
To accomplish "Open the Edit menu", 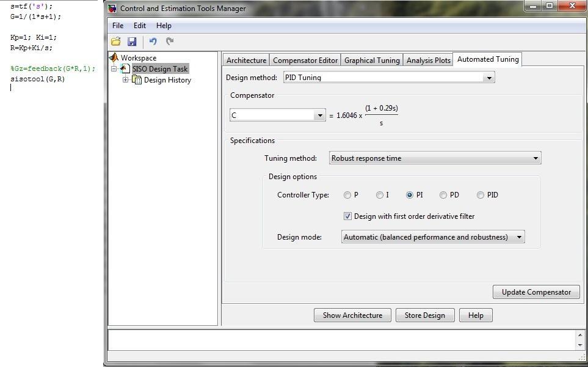I will click(x=139, y=26).
